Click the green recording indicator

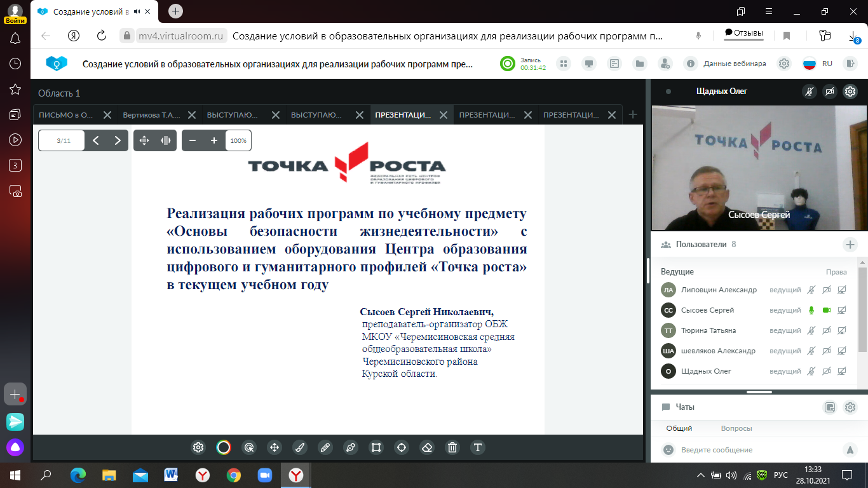[x=507, y=64]
